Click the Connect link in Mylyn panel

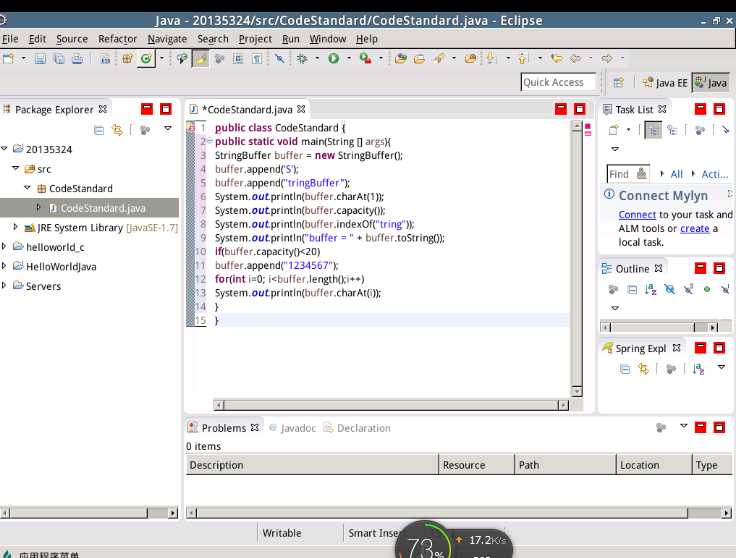[x=637, y=214]
